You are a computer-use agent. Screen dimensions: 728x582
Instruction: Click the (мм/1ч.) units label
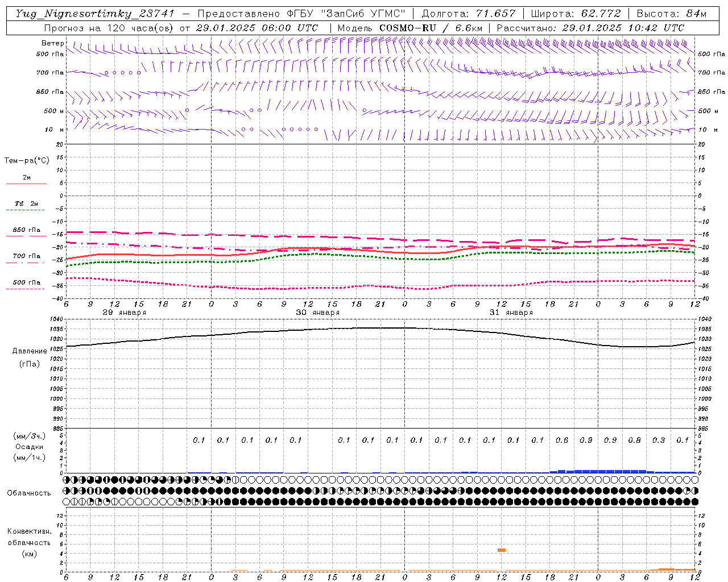click(x=29, y=458)
